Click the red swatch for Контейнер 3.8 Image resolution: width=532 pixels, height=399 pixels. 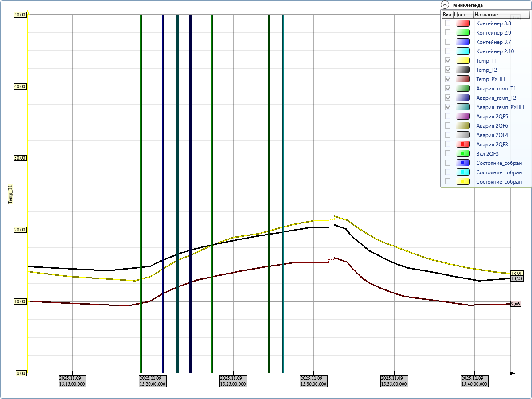click(462, 23)
